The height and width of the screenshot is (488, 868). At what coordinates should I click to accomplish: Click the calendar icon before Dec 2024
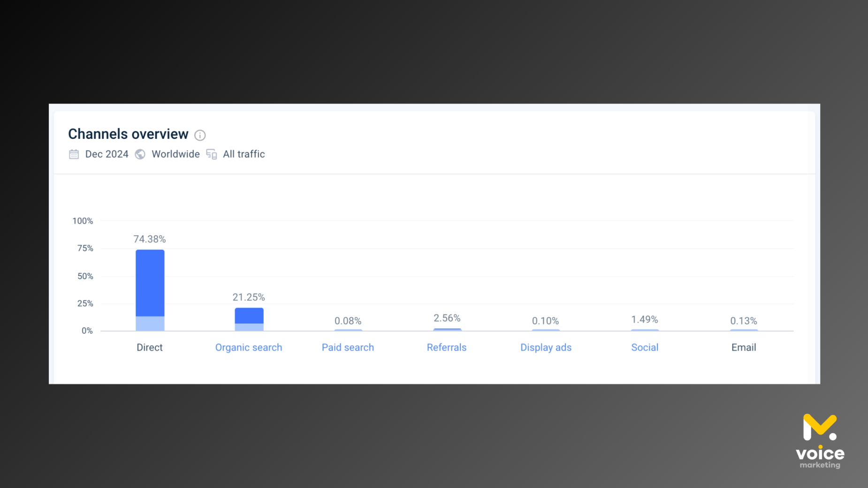point(74,154)
